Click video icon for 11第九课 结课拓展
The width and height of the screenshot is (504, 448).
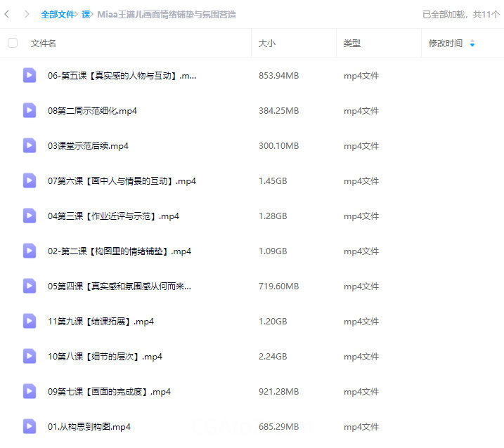coord(29,321)
